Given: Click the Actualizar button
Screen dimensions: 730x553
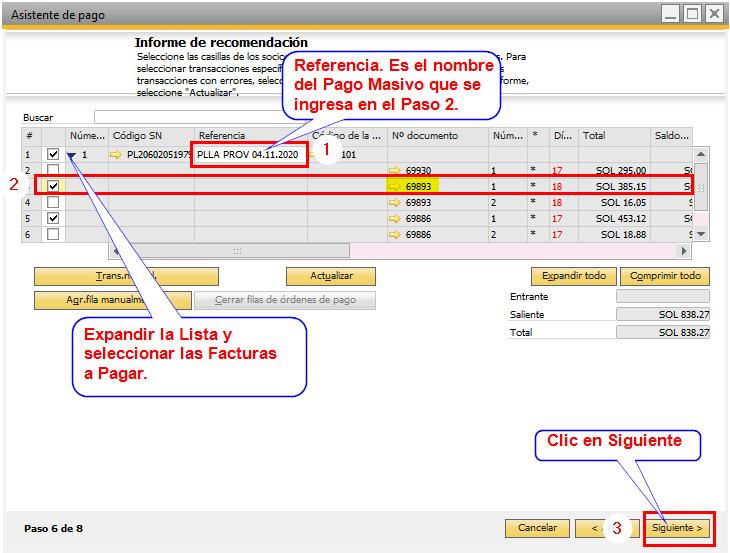Looking at the screenshot, I should [x=330, y=276].
